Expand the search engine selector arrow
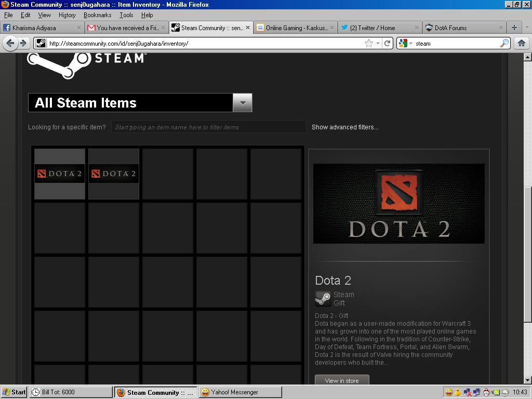 pyautogui.click(x=410, y=44)
